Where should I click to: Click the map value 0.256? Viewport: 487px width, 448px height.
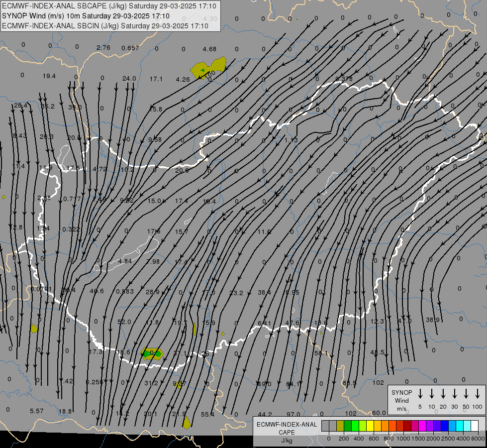95,382
